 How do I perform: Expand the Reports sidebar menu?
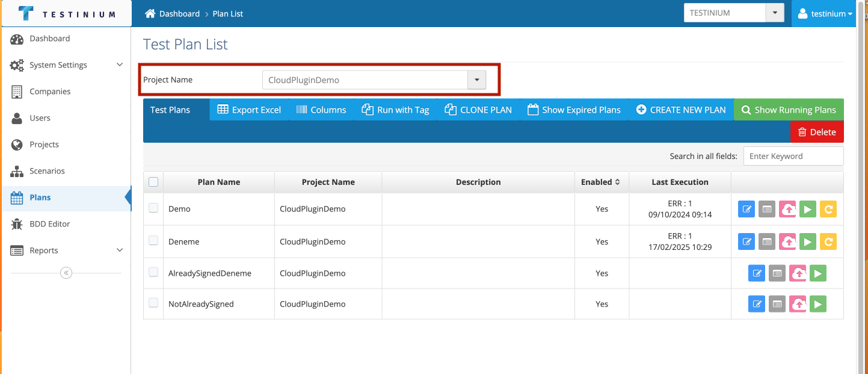tap(66, 251)
